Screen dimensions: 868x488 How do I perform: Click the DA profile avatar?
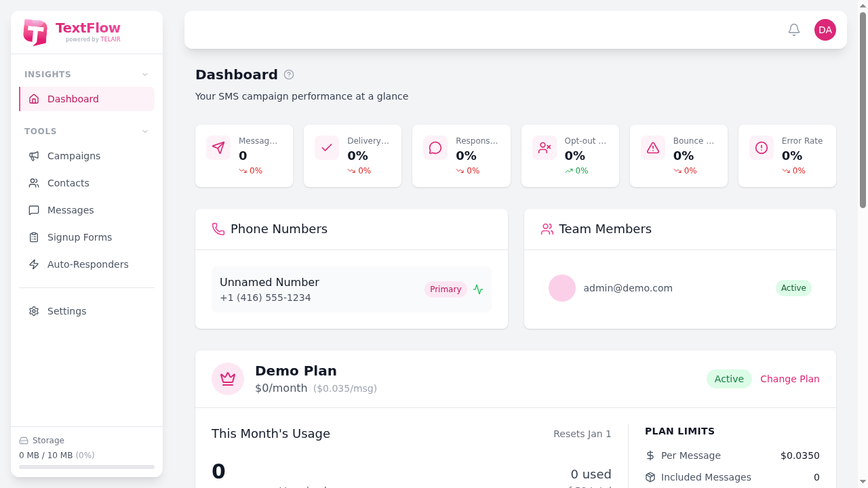point(825,30)
